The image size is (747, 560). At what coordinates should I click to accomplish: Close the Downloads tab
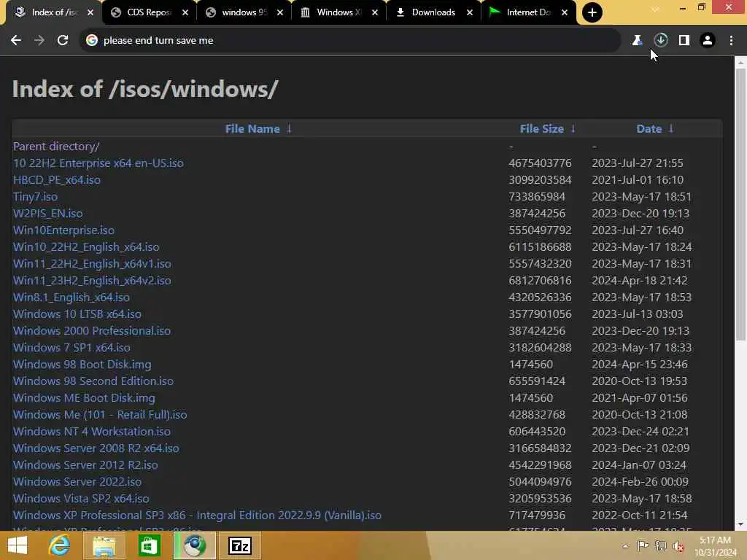pyautogui.click(x=470, y=12)
